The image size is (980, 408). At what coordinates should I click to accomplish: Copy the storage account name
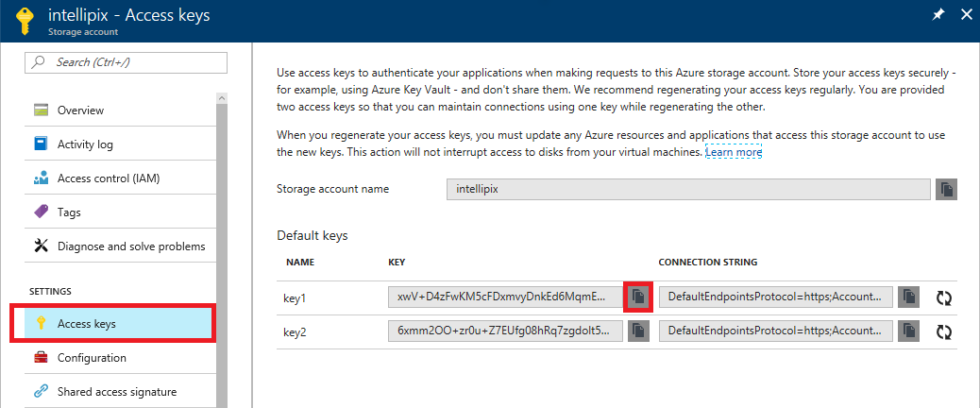pyautogui.click(x=946, y=189)
